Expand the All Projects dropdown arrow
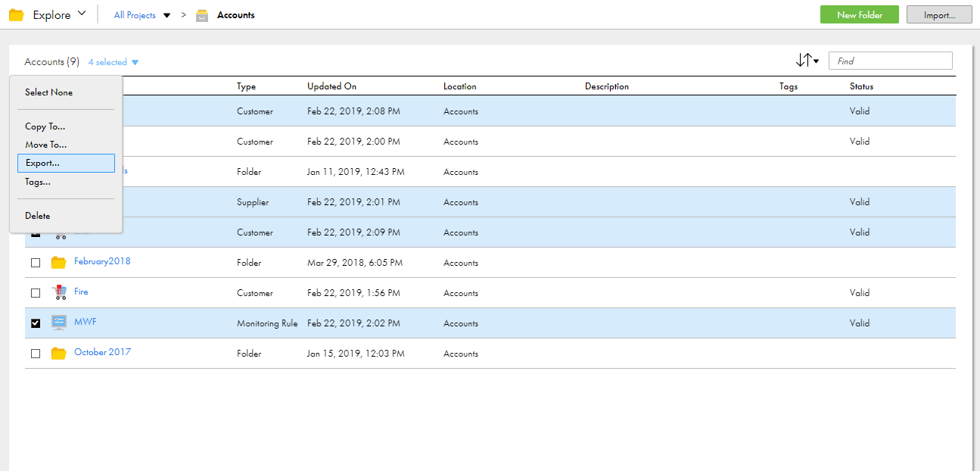The image size is (980, 471). [166, 15]
